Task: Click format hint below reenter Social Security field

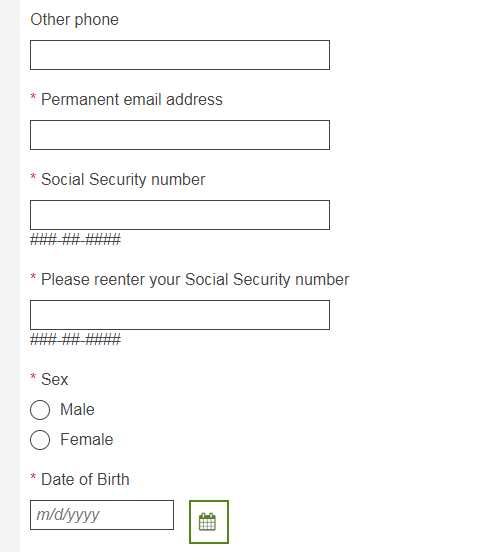Action: pyautogui.click(x=75, y=340)
